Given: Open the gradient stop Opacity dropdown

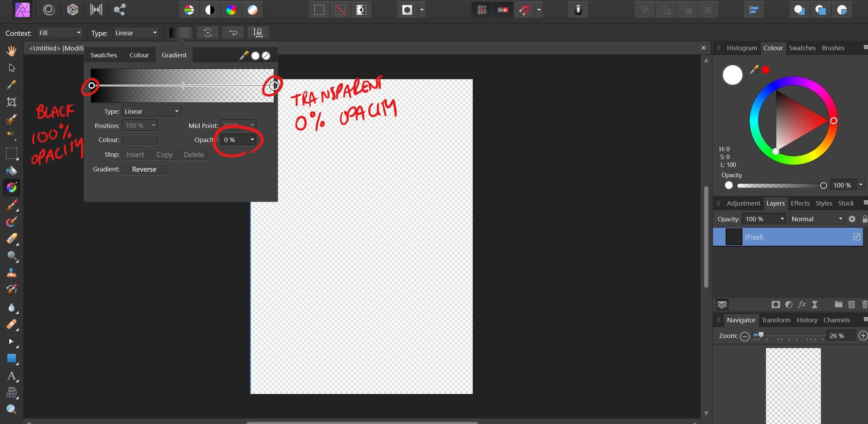Looking at the screenshot, I should pos(252,140).
